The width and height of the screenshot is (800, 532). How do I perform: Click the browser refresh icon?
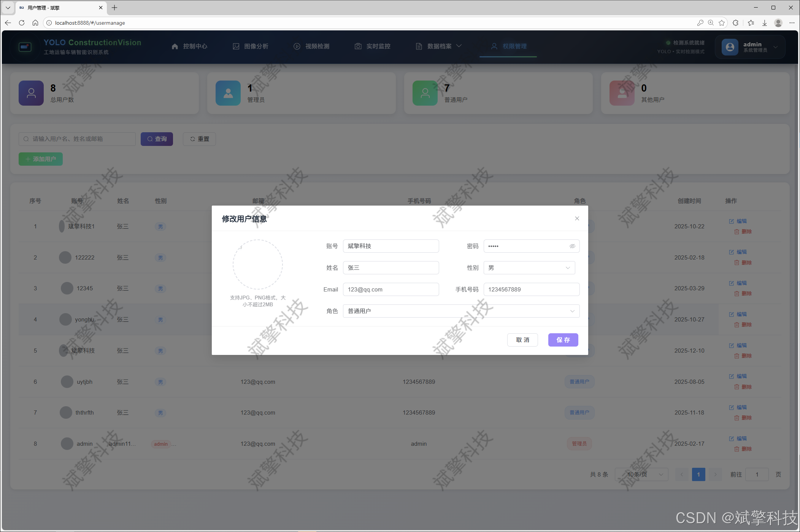coord(22,23)
